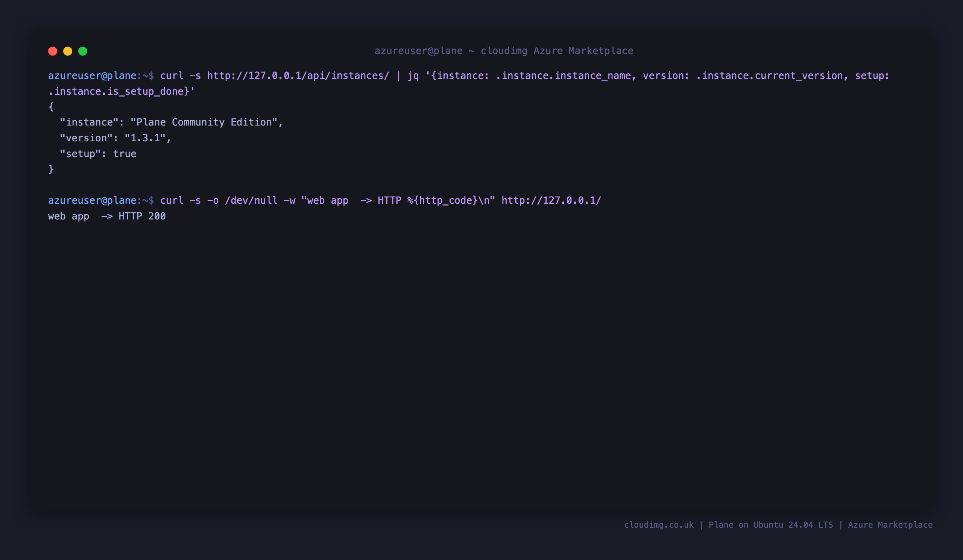Click the footer text 'cloudimg.co.uk'
The image size is (963, 560).
click(x=659, y=525)
